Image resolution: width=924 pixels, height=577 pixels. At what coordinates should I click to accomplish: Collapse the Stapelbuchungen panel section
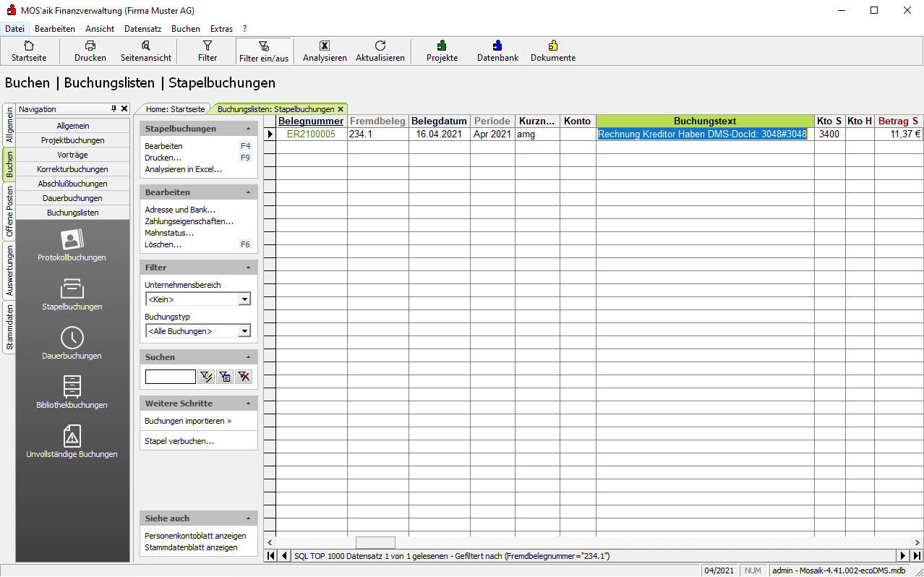(249, 129)
